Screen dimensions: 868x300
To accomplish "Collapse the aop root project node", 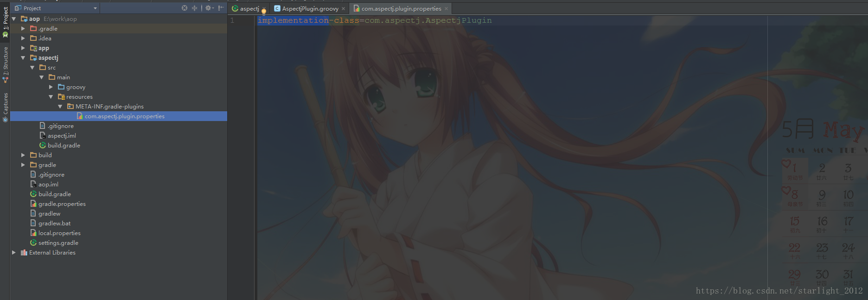I will point(14,19).
